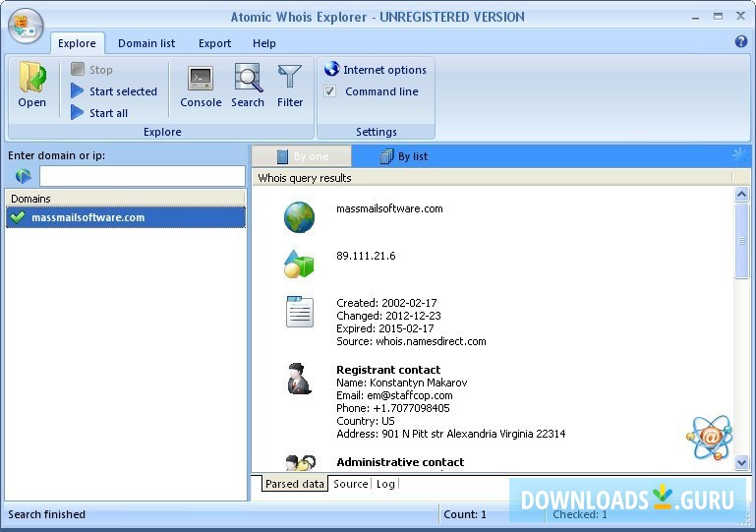Screen dimensions: 756x532
Task: Click the Administrative contact heading
Action: [x=400, y=462]
